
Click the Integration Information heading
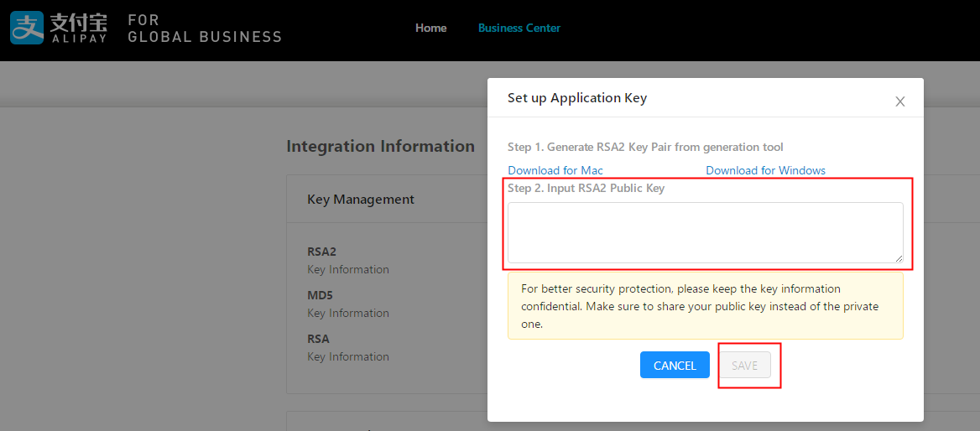[x=380, y=146]
